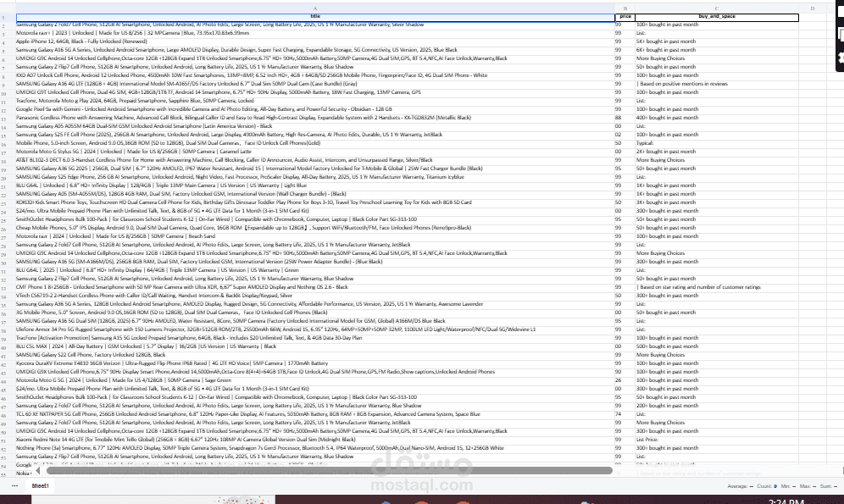
Task: Select the SAMSUNG Galaxy S22 Cell Phone cell
Action: pos(315,355)
